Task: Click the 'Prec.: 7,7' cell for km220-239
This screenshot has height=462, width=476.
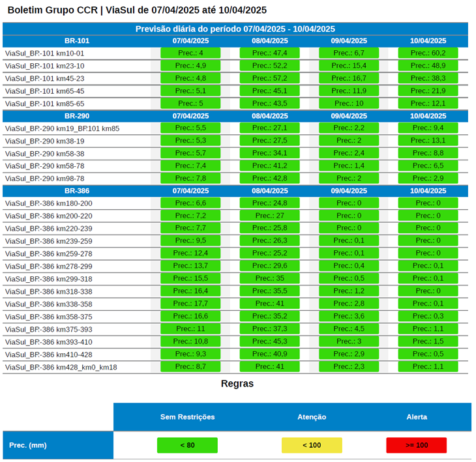Action: pos(190,228)
